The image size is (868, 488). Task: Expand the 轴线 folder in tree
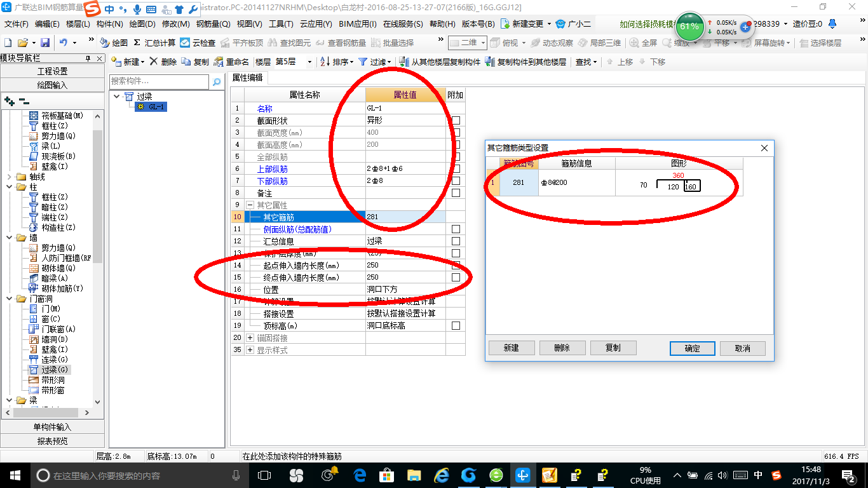(x=9, y=177)
